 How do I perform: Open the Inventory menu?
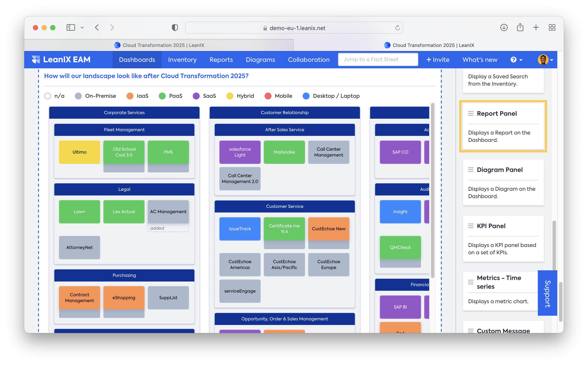point(182,60)
